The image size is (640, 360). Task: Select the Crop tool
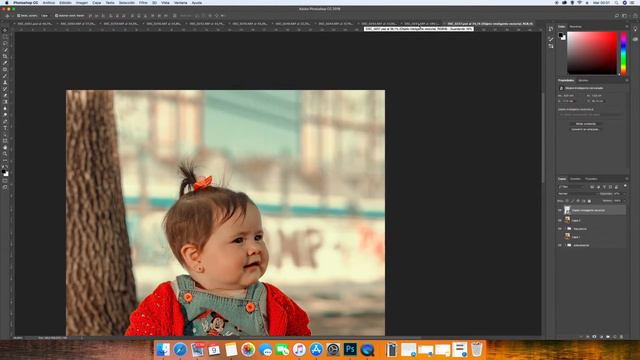5,56
